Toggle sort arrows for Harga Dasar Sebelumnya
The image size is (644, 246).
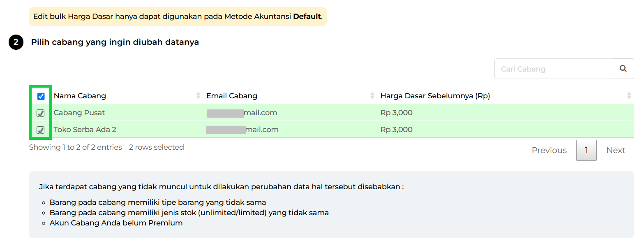[x=629, y=95]
